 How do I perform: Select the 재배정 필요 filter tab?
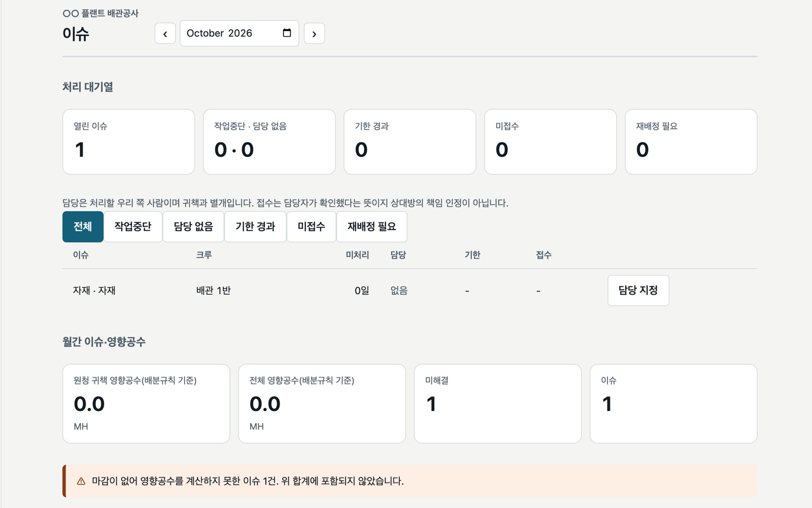pyautogui.click(x=372, y=227)
